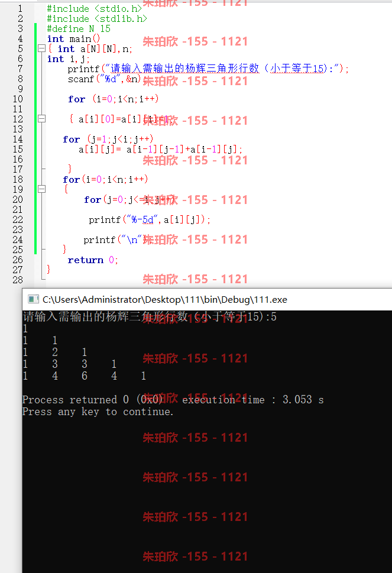This screenshot has width=392, height=573.
Task: Click the #define N 15 line
Action: click(79, 29)
